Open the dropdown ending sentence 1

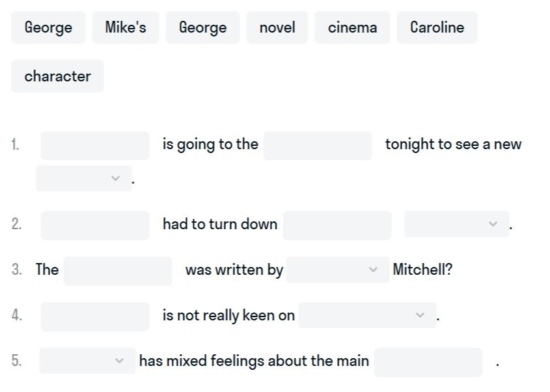coord(84,178)
